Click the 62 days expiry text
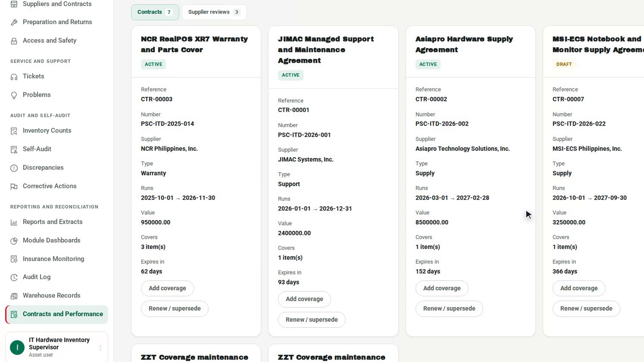The width and height of the screenshot is (644, 362). (152, 271)
